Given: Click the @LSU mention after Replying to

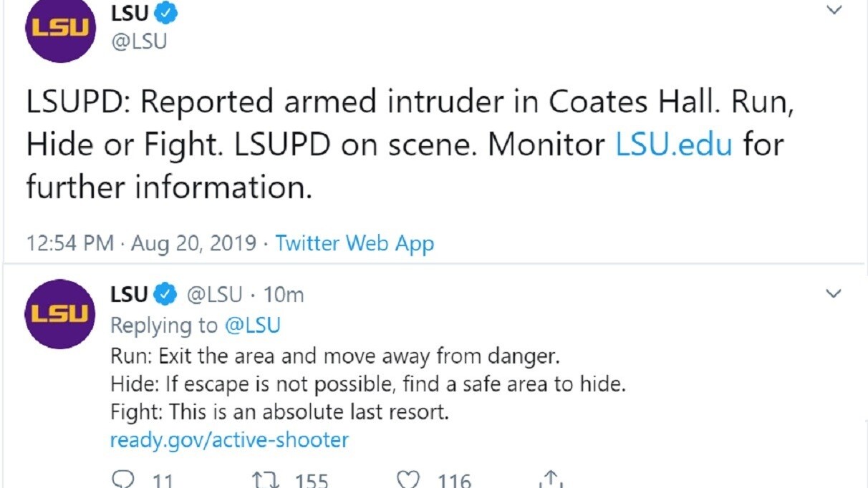Looking at the screenshot, I should [x=252, y=326].
